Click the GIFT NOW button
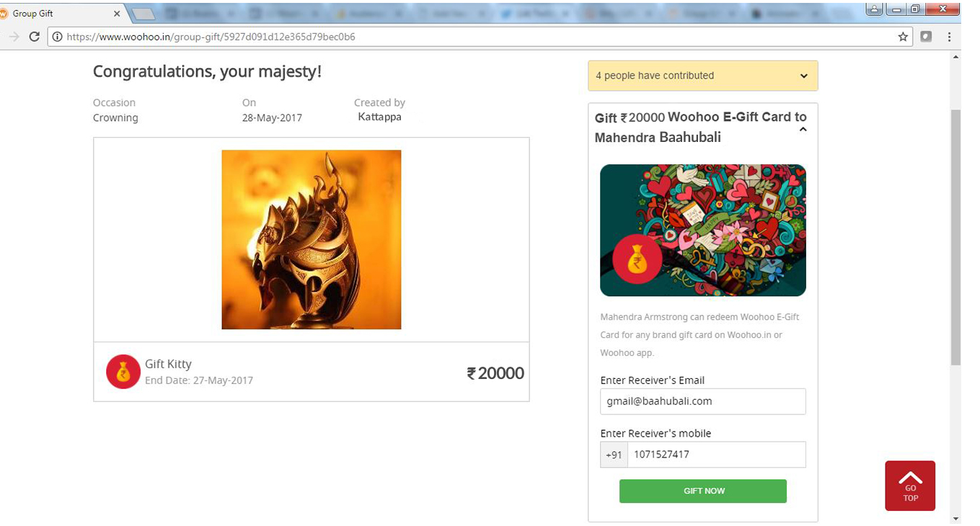The width and height of the screenshot is (980, 526). pyautogui.click(x=703, y=491)
